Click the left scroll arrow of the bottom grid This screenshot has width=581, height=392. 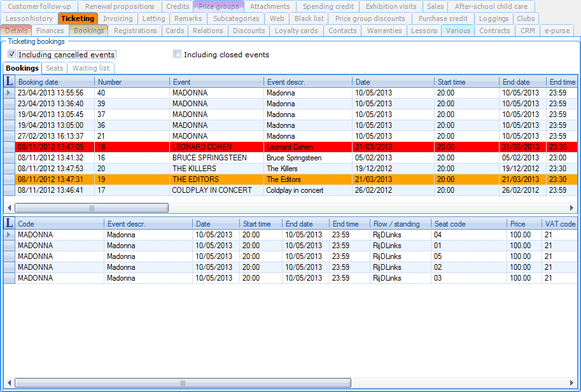point(9,383)
